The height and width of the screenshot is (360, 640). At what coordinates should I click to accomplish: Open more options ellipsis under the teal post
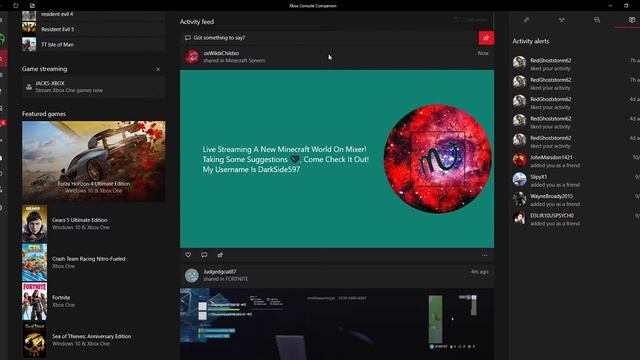(x=484, y=256)
